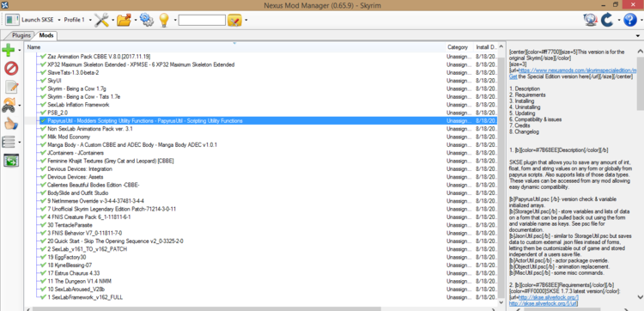
Task: Toggle green checkmark for PSB_2.0 mod
Action: click(x=44, y=113)
